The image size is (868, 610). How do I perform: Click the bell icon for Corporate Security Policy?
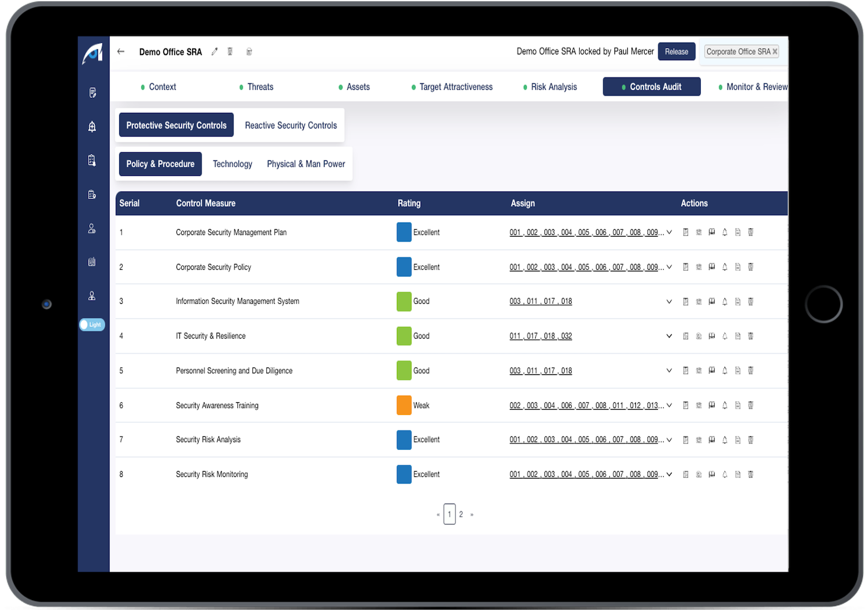[724, 267]
